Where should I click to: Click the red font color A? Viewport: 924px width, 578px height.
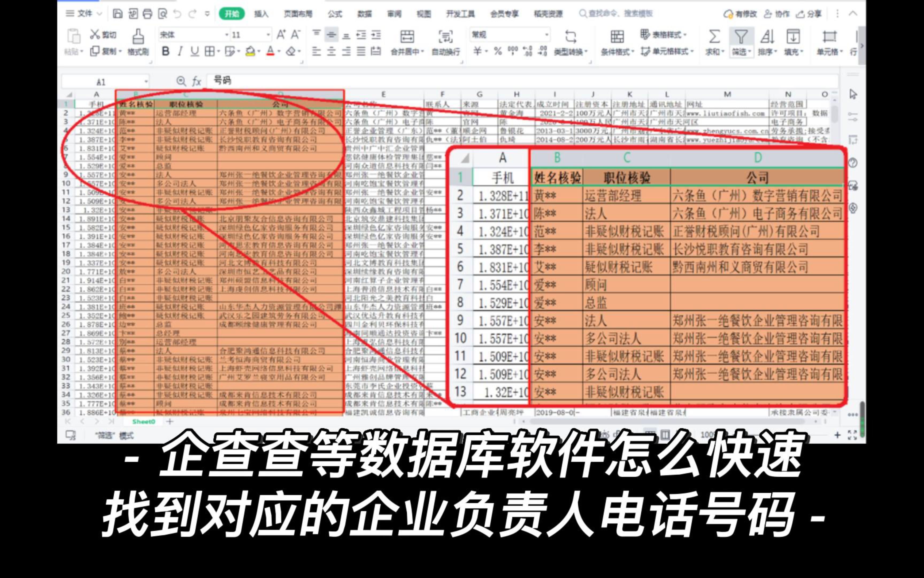click(270, 51)
